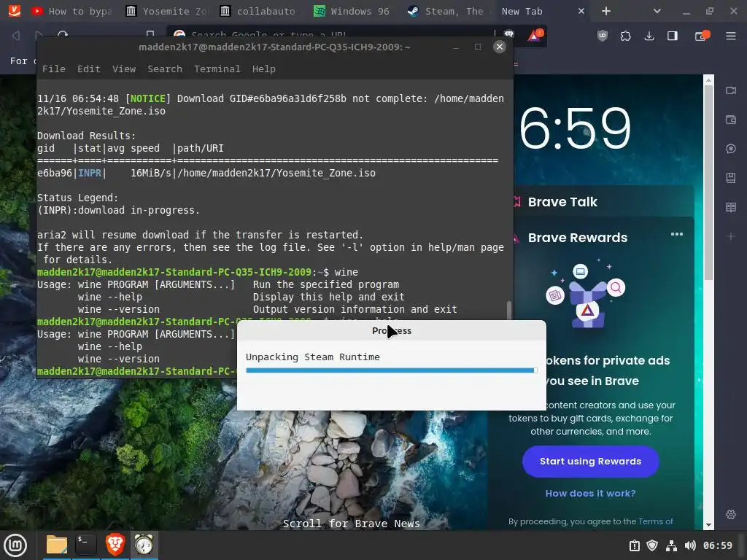Open Brave Talk from the sidebar camera icon
Screen dimensions: 747x560
(x=731, y=90)
